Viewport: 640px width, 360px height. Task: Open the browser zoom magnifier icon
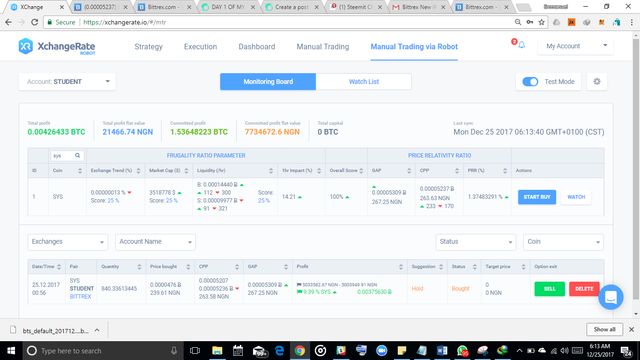tap(518, 22)
